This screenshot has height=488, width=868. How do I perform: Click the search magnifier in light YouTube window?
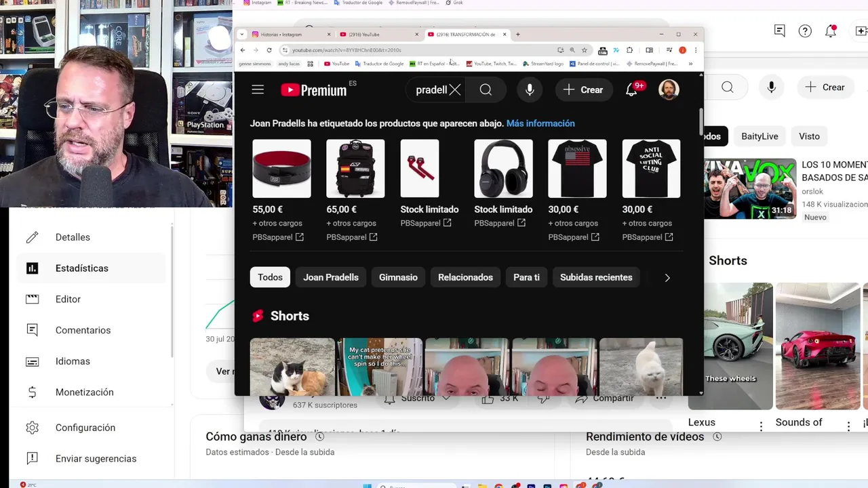coord(727,87)
